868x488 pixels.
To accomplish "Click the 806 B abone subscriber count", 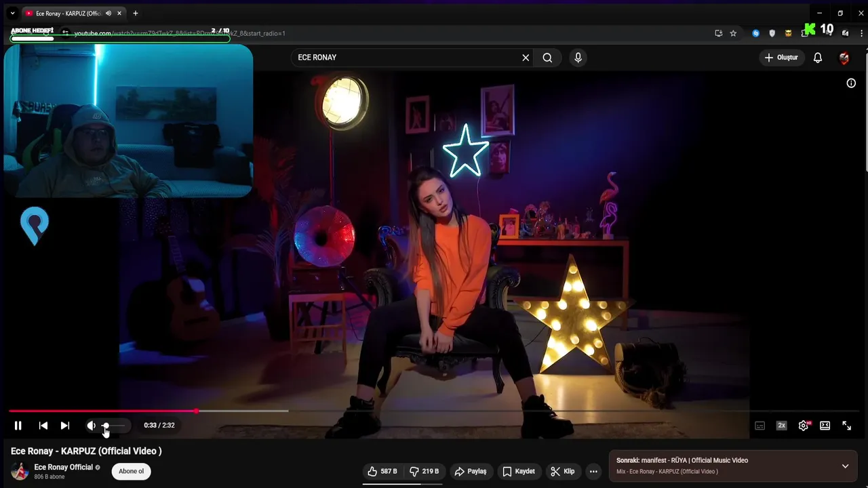I will point(50,477).
